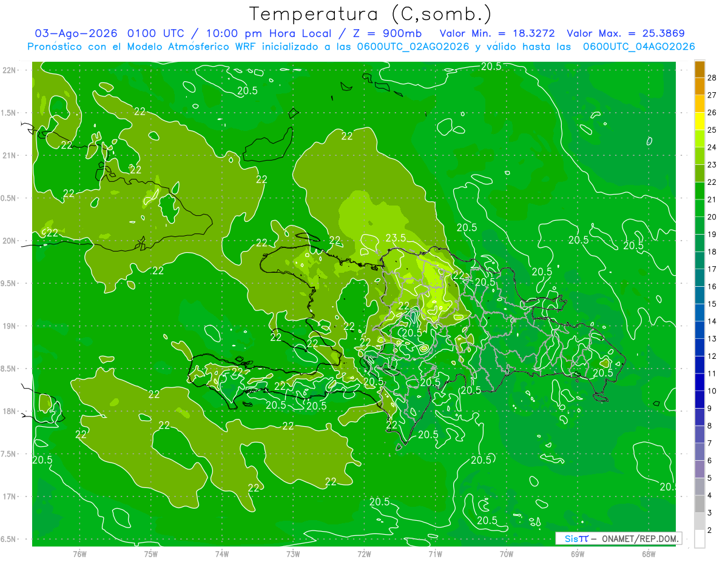Viewport: 728px width, 562px height.
Task: Click the "Valor Max. = 25.3869" text
Action: (626, 33)
